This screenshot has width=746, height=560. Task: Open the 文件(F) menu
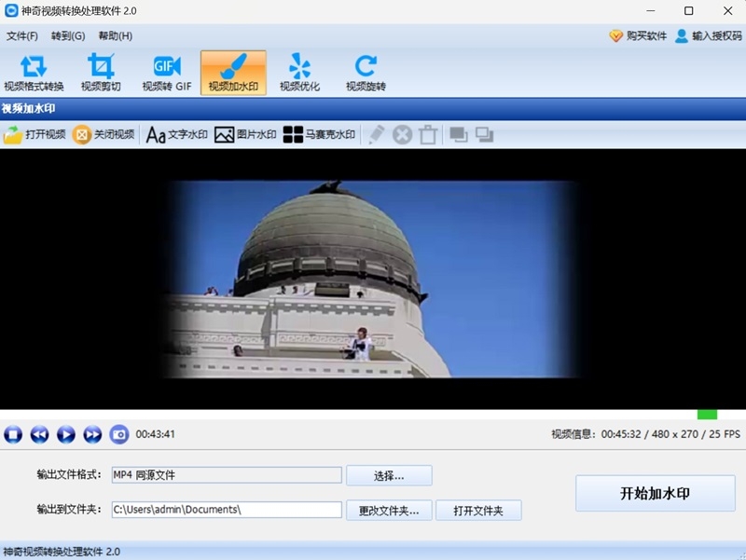point(21,36)
